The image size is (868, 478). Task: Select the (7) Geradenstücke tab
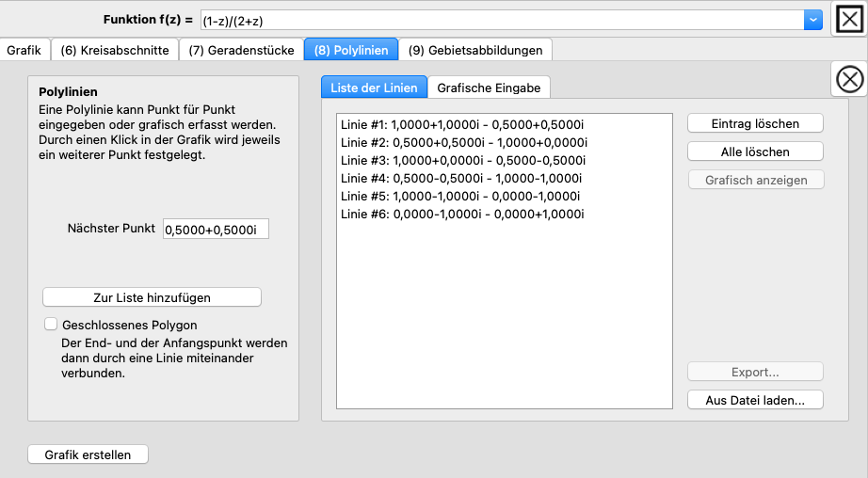pos(241,50)
